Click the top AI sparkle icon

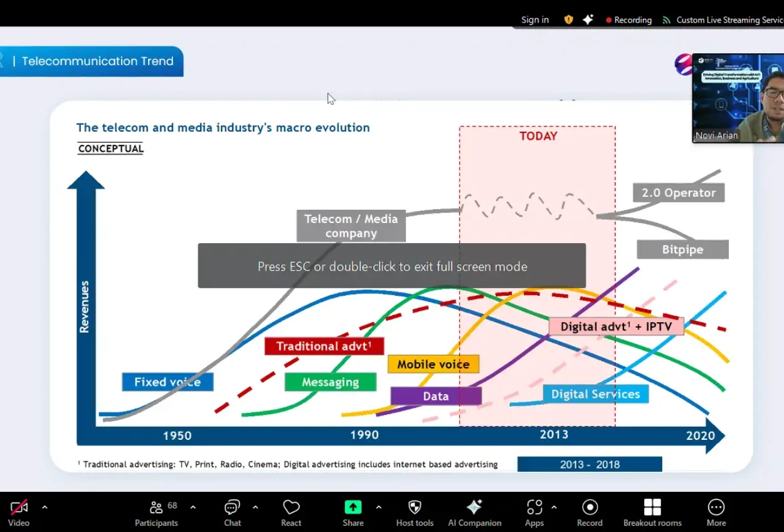coord(588,20)
